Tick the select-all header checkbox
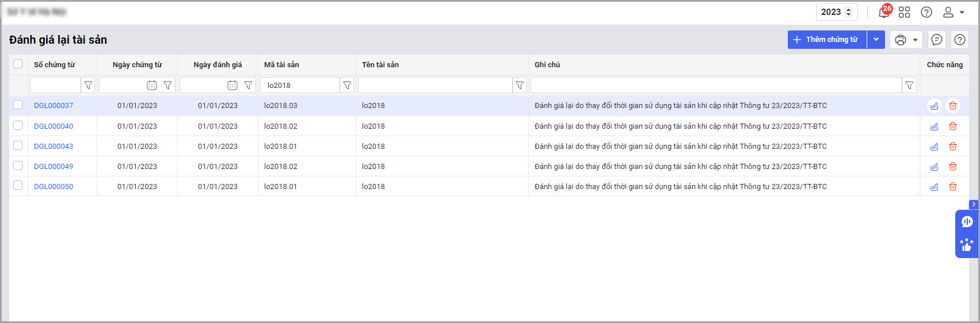The height and width of the screenshot is (323, 980). pos(18,64)
